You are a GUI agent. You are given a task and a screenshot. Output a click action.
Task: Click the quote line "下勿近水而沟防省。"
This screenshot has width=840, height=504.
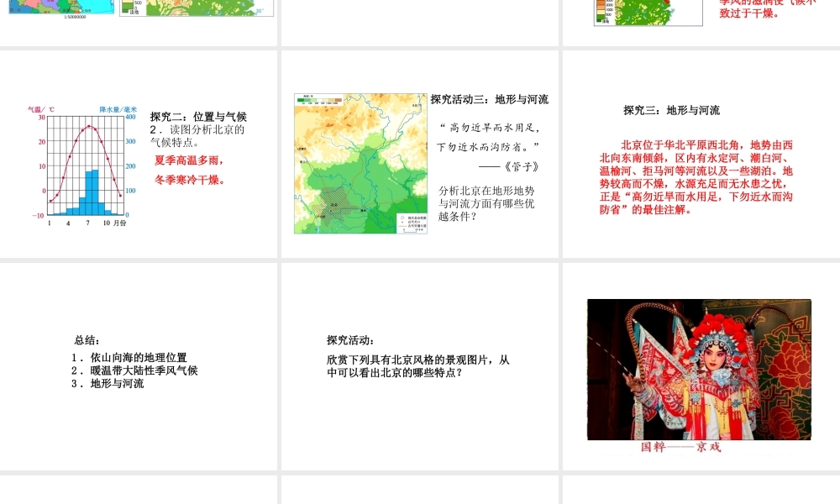coord(488,147)
